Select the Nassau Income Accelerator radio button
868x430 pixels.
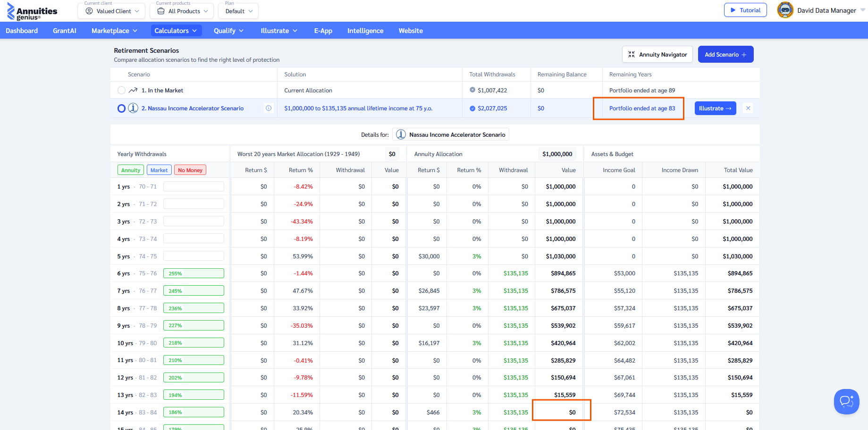click(x=121, y=108)
